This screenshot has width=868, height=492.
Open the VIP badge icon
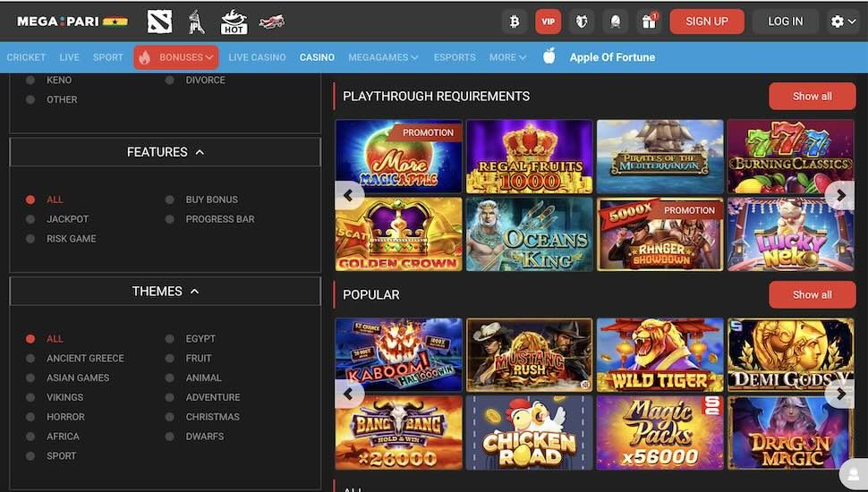[548, 21]
